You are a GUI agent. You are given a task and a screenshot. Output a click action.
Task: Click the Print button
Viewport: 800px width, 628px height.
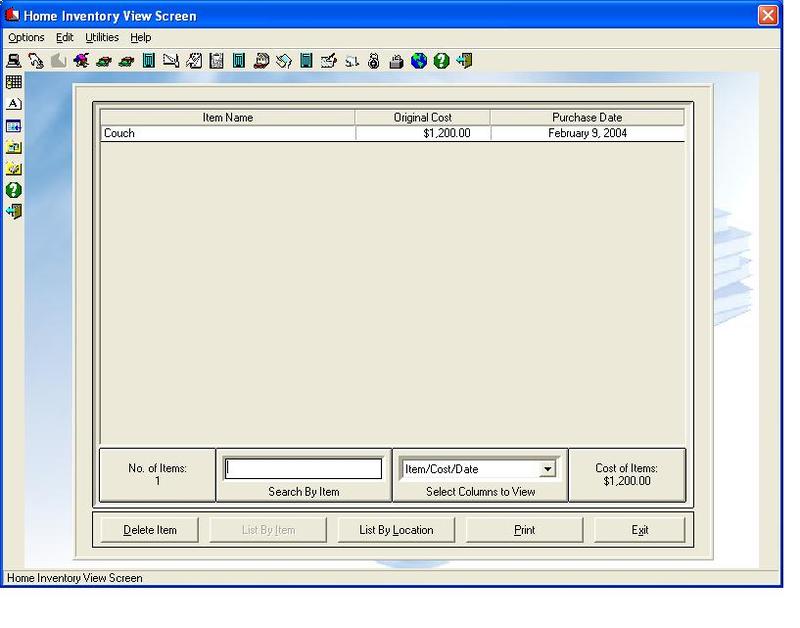click(x=524, y=530)
